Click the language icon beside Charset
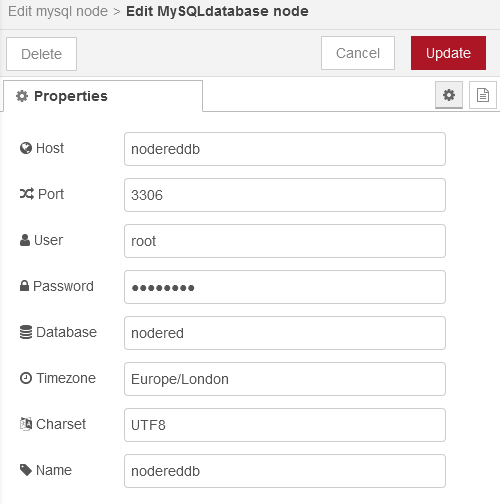Image resolution: width=500 pixels, height=504 pixels. [26, 424]
